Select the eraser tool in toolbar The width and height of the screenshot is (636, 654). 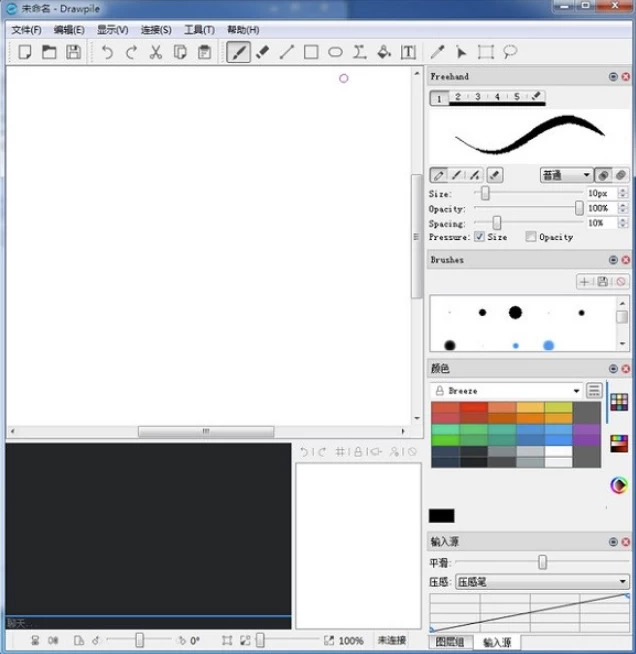(263, 52)
